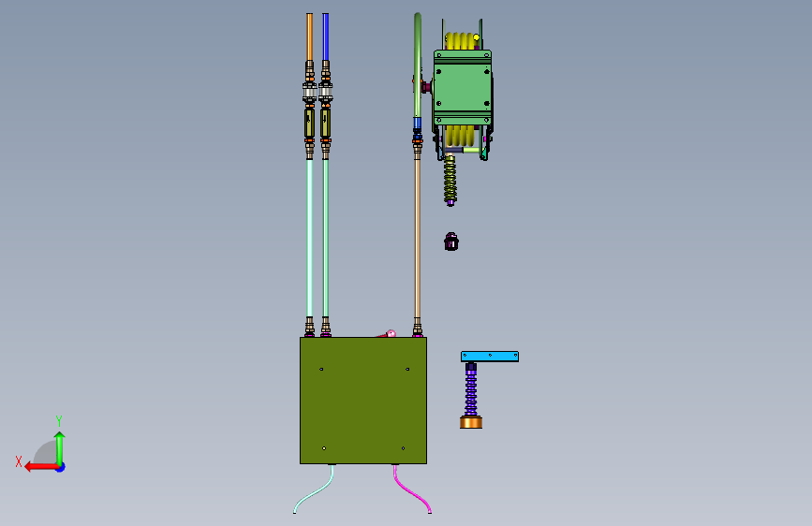
Task: Select the pink curved hose below the box
Action: pos(412,489)
